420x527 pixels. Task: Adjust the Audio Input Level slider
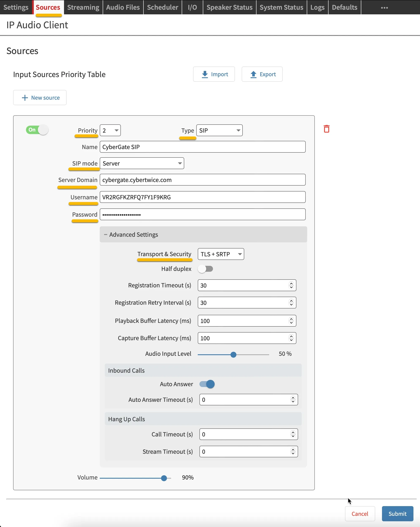click(233, 355)
